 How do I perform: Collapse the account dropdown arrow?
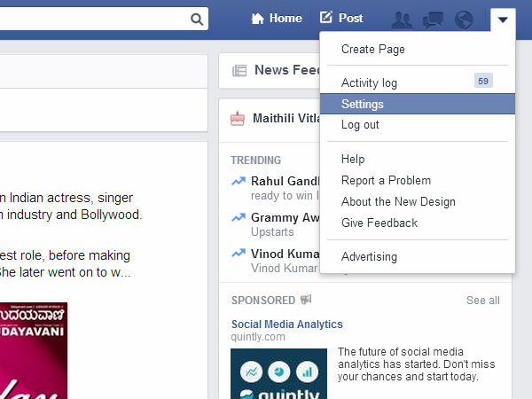coord(503,20)
